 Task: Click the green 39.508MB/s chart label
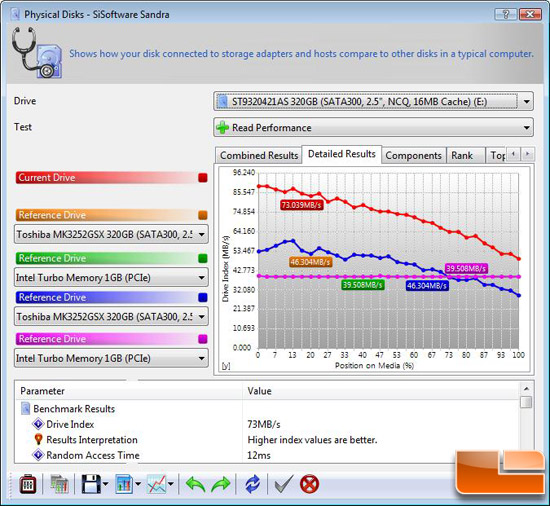pyautogui.click(x=363, y=285)
